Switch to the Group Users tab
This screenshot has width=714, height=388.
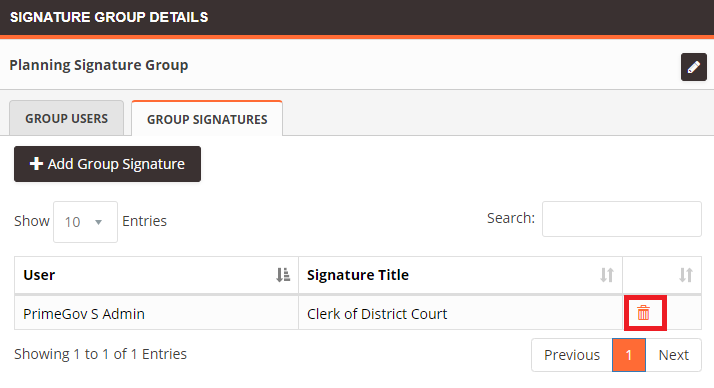click(66, 118)
